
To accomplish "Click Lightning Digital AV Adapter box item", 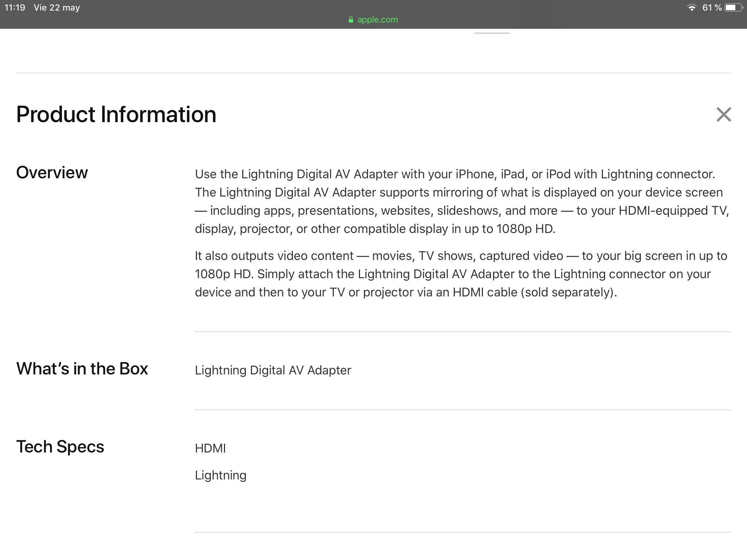I will point(273,370).
